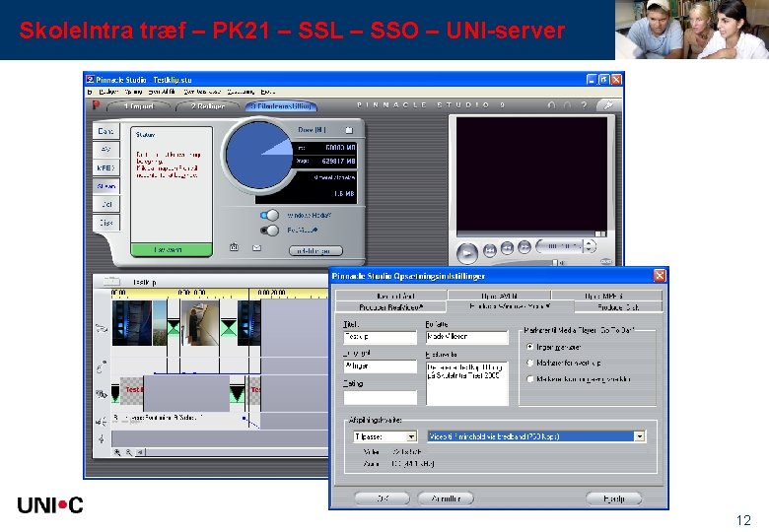The image size is (769, 532).
Task: Select the MPEG output side tab
Action: (105, 168)
